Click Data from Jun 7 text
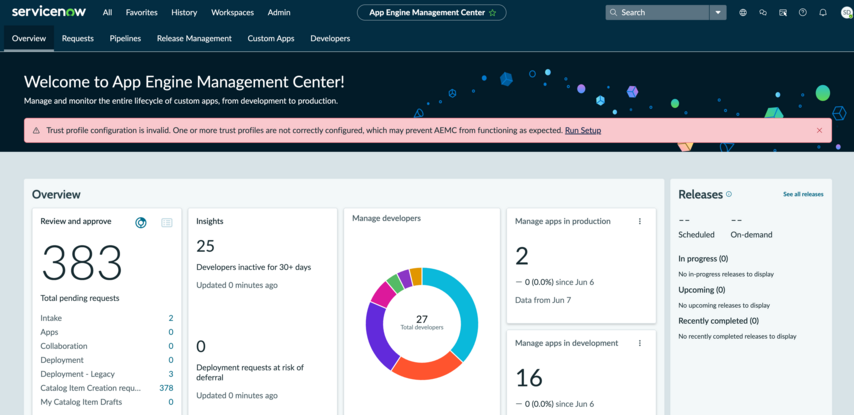 543,300
